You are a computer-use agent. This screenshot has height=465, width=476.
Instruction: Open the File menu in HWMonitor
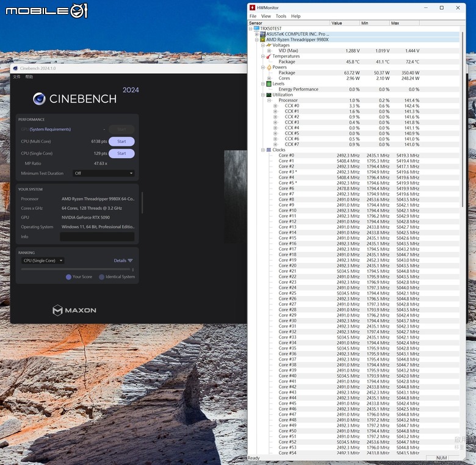click(x=253, y=16)
